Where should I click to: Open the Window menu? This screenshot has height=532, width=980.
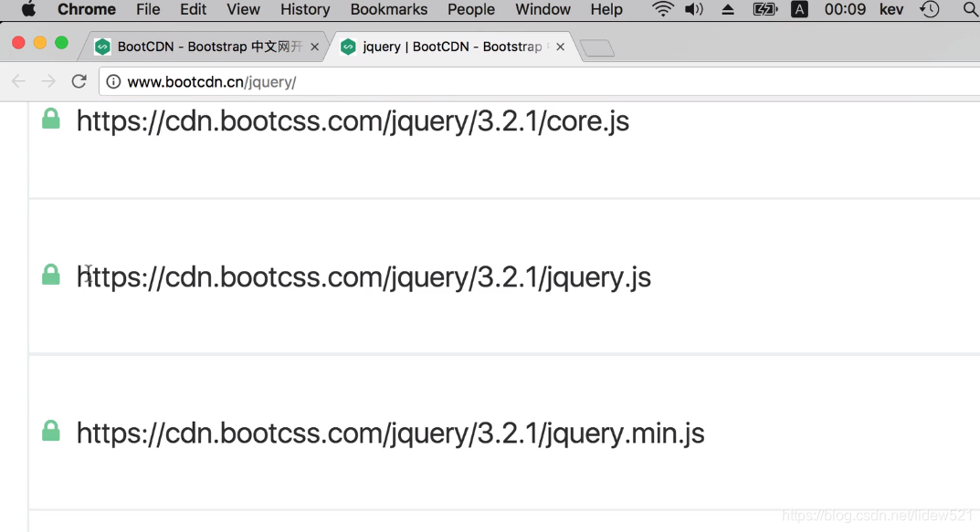(x=543, y=9)
